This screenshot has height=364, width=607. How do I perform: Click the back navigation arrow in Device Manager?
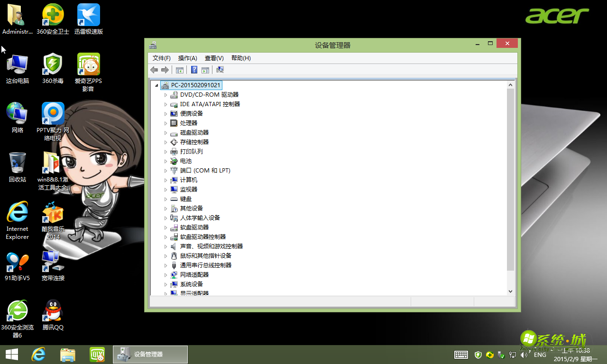coord(154,70)
